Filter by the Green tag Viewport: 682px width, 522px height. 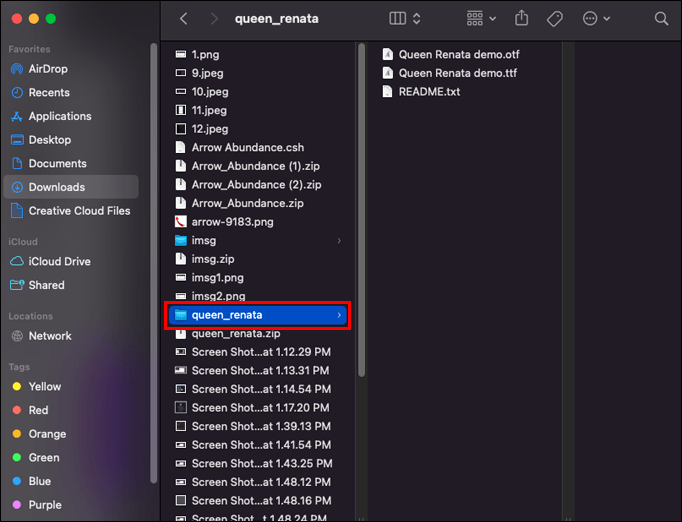tap(43, 457)
